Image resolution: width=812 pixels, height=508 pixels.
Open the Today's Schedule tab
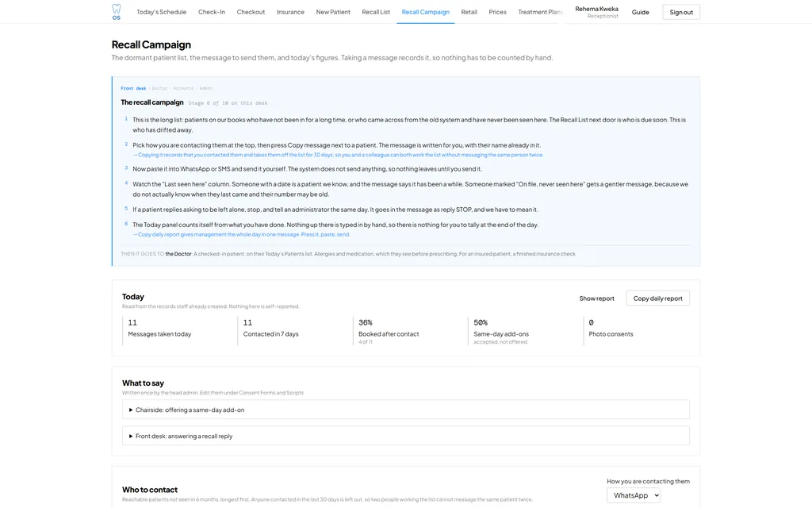pos(162,12)
